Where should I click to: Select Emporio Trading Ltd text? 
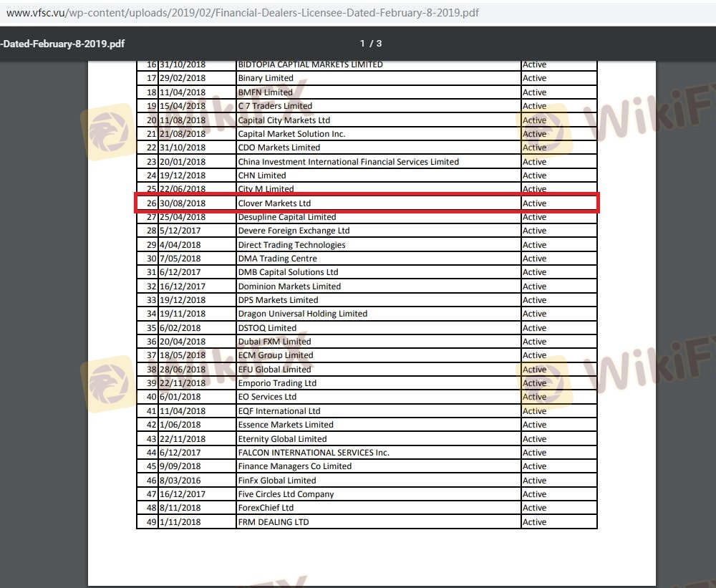point(276,383)
